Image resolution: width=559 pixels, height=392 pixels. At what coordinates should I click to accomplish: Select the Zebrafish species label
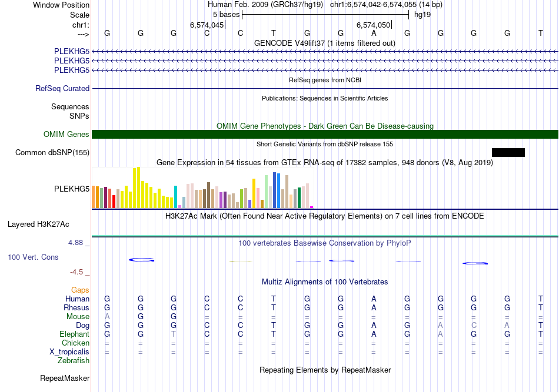[x=74, y=361]
